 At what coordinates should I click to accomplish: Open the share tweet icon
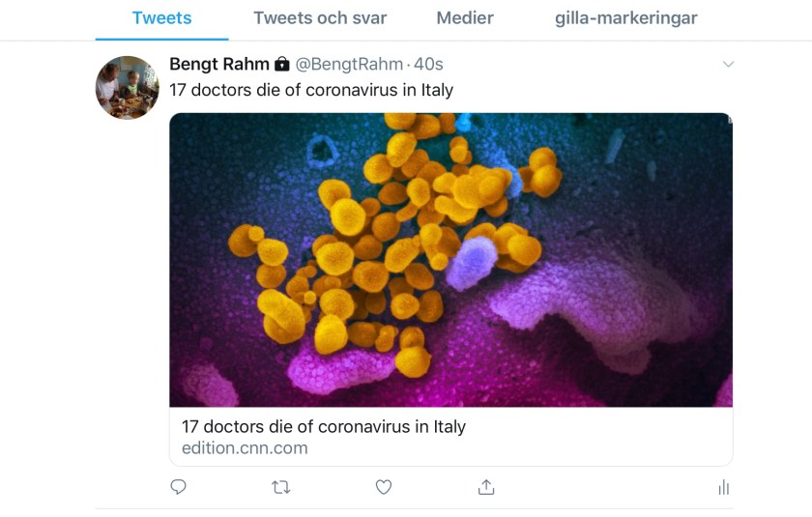click(486, 487)
